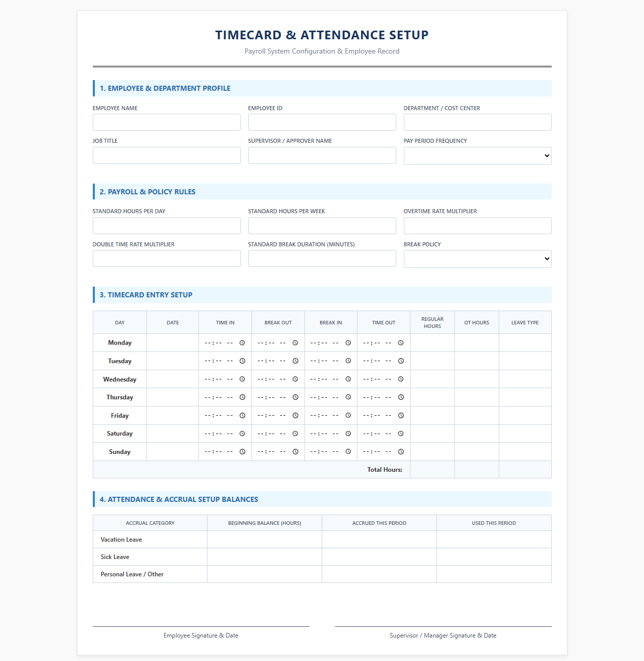This screenshot has height=661, width=644.
Task: Select the Saturday Break In time field
Action: click(331, 434)
